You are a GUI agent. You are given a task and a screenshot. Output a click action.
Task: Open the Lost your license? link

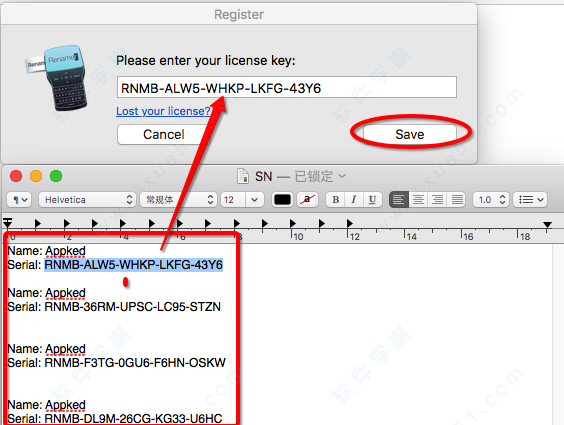click(163, 111)
